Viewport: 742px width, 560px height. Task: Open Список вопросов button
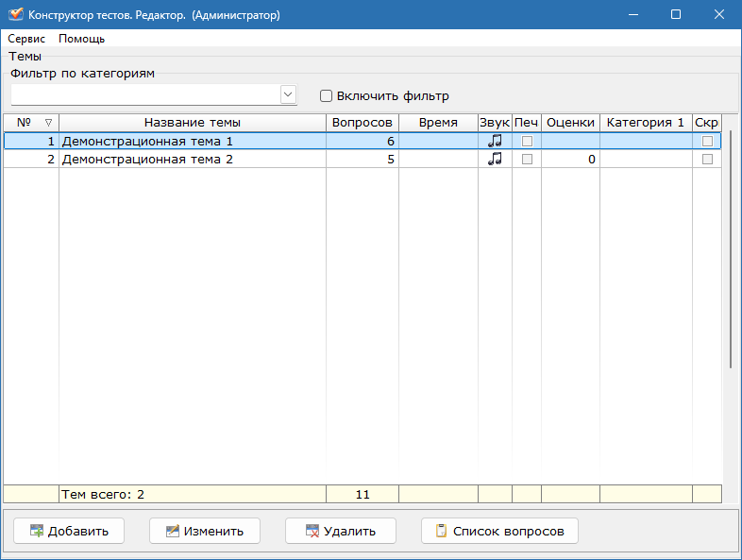499,531
